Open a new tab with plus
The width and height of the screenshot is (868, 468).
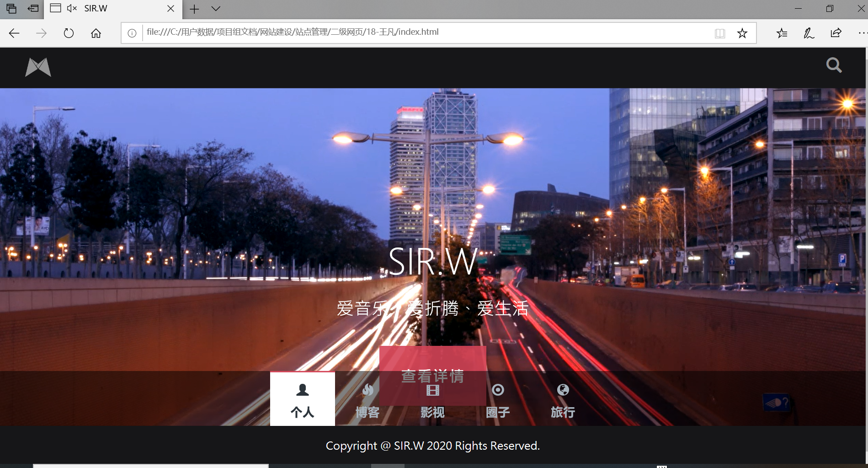[194, 9]
